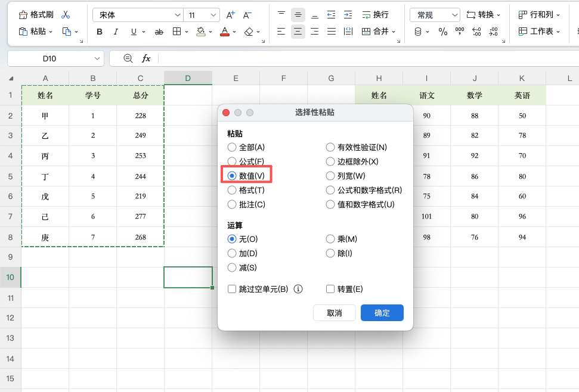579x392 pixels.
Task: Click the justify alignment icon
Action: tap(331, 32)
